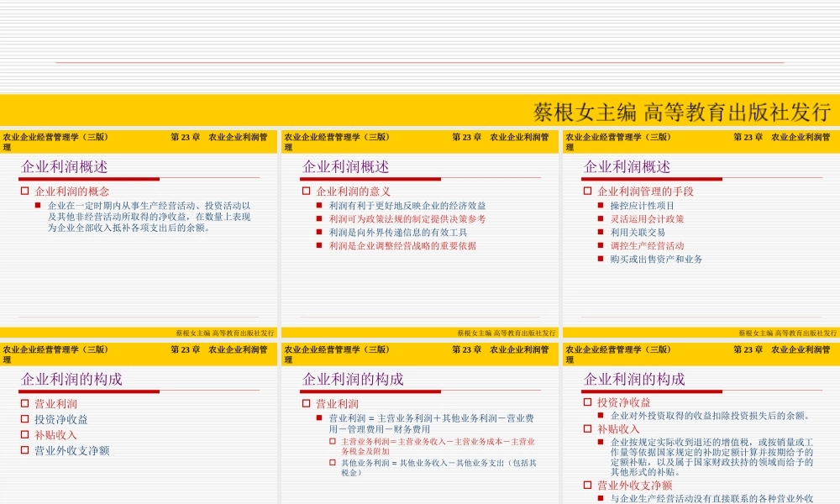840x504 pixels.
Task: Click the square icon before "企业利润的意义"
Action: click(x=307, y=191)
